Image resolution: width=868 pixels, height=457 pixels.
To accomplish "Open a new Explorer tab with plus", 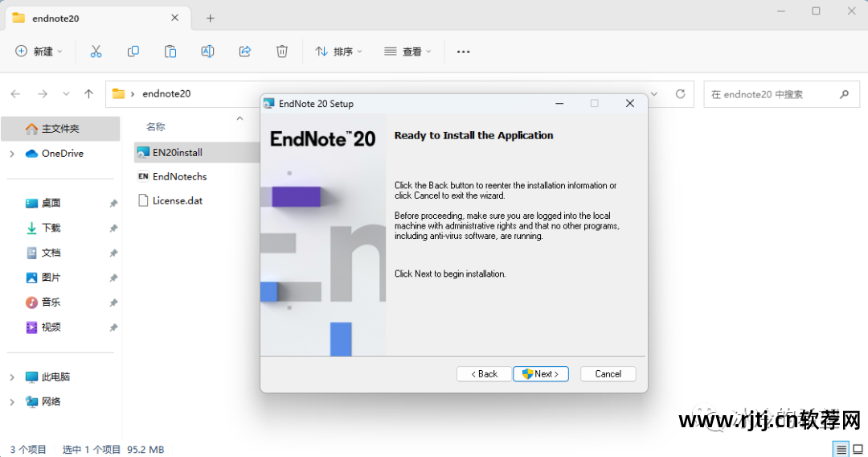I will coord(211,19).
